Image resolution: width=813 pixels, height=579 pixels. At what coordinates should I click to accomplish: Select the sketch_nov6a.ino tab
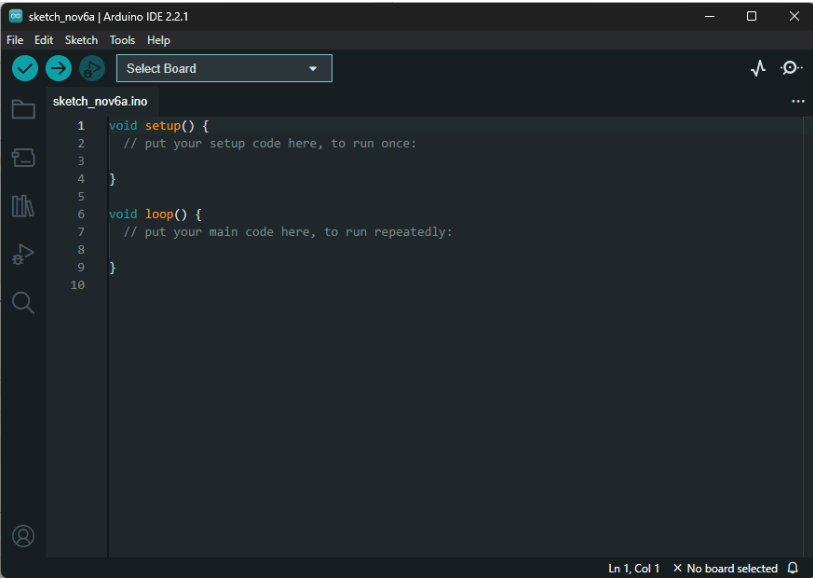[100, 101]
